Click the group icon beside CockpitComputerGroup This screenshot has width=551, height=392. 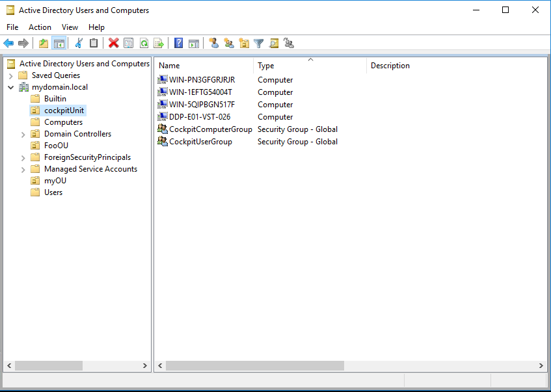(163, 129)
